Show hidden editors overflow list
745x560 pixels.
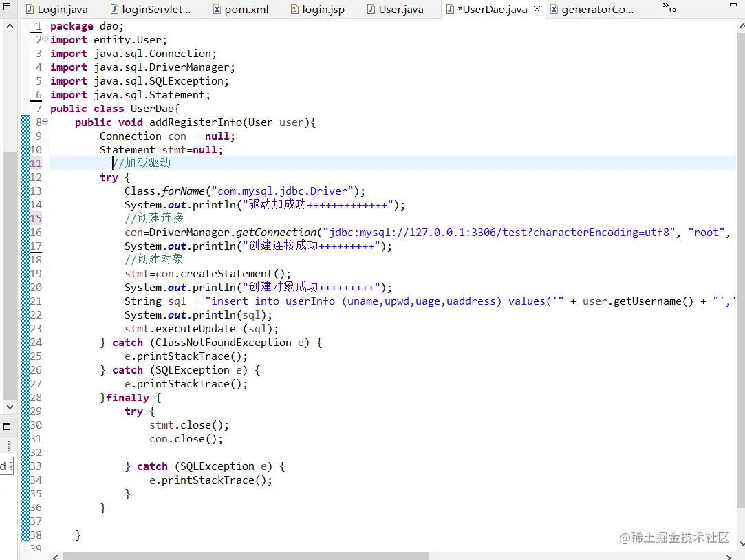[x=669, y=7]
